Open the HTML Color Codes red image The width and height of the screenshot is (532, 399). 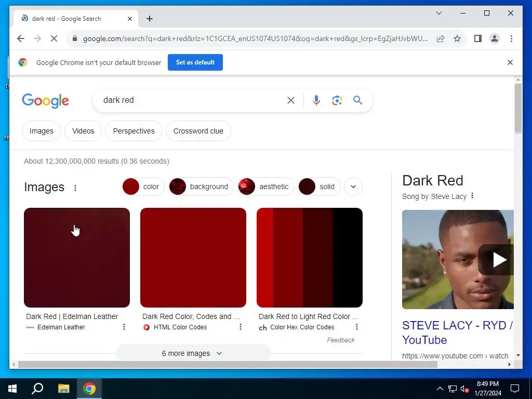193,258
